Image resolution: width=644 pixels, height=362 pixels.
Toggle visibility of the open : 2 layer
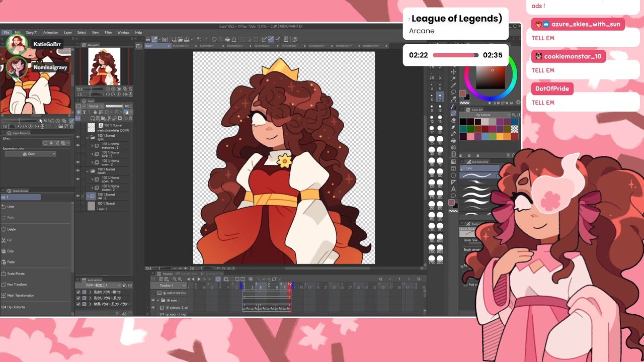77,162
